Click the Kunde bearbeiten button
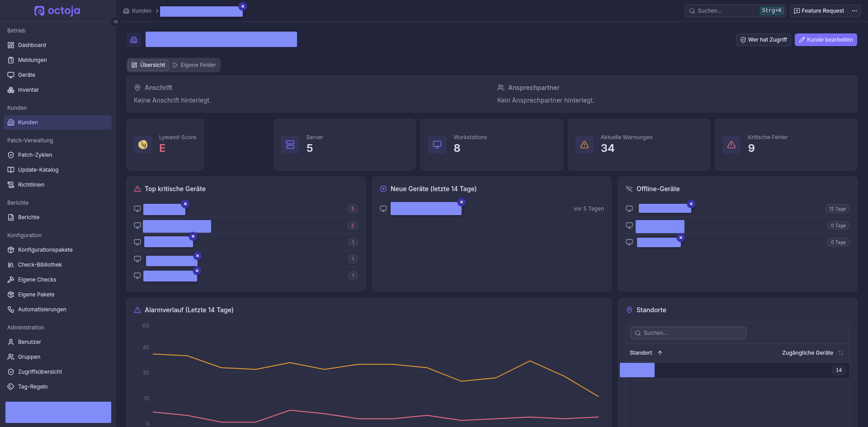868x427 pixels. [826, 40]
